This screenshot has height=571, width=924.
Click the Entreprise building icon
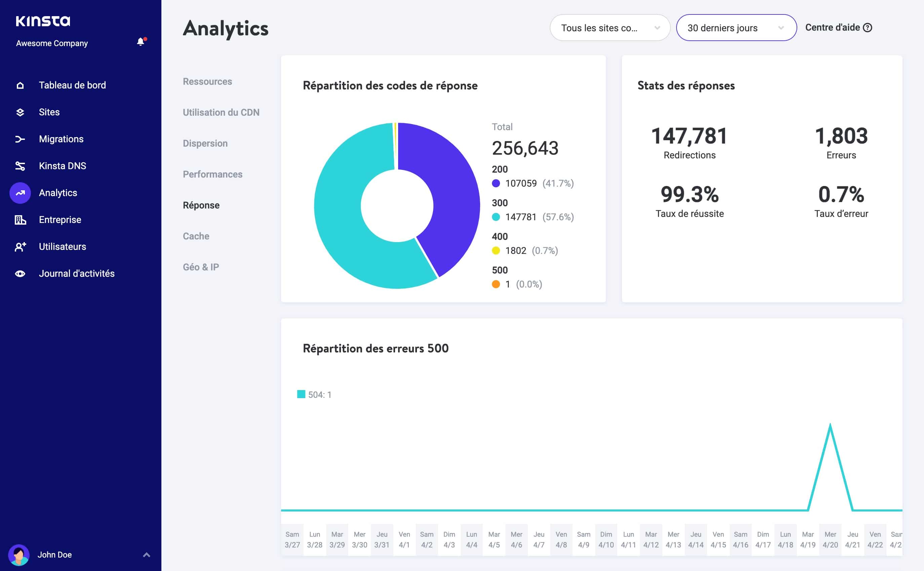(20, 219)
